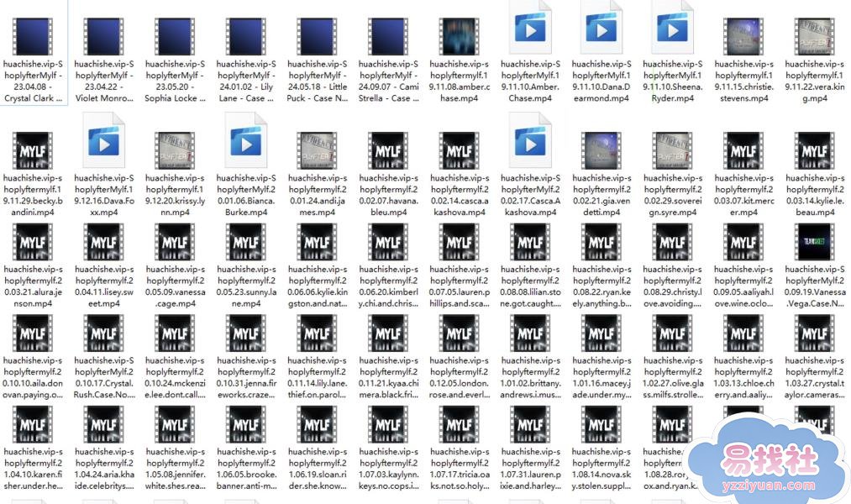Click the file name containing 21.07.03.kaylynn.keys
This screenshot has width=851, height=504.
point(388,468)
